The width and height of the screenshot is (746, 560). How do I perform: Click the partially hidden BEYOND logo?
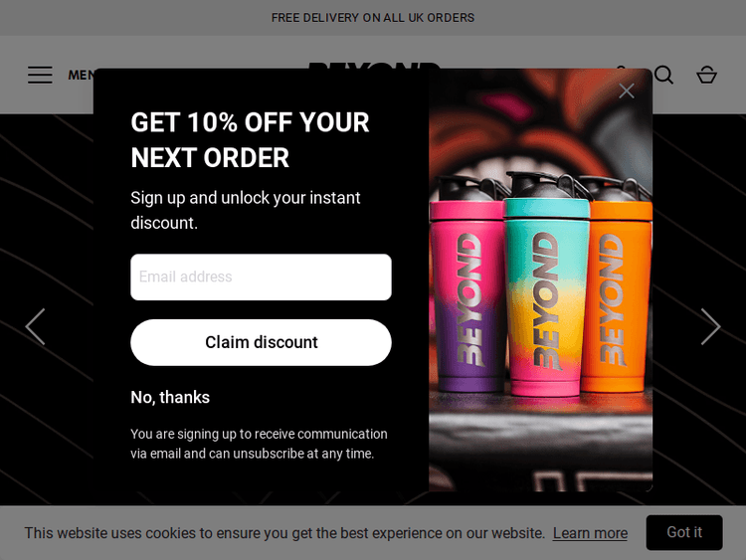[374, 66]
